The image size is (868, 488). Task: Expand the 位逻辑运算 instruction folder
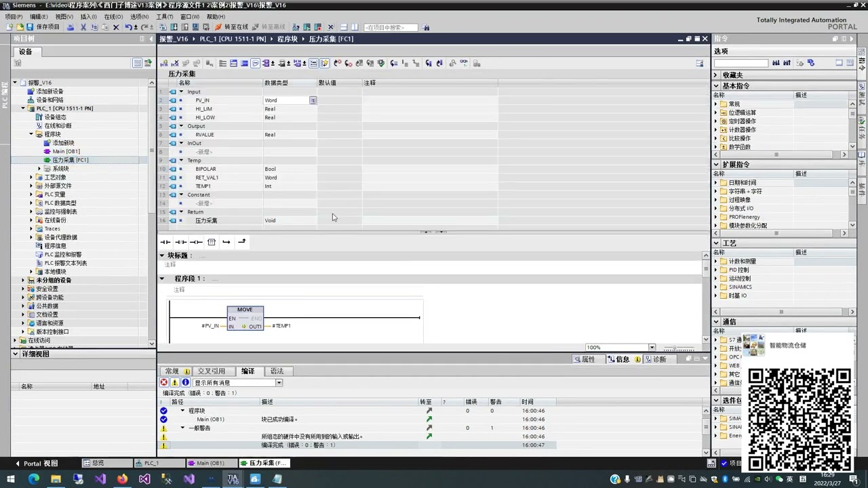(715, 113)
